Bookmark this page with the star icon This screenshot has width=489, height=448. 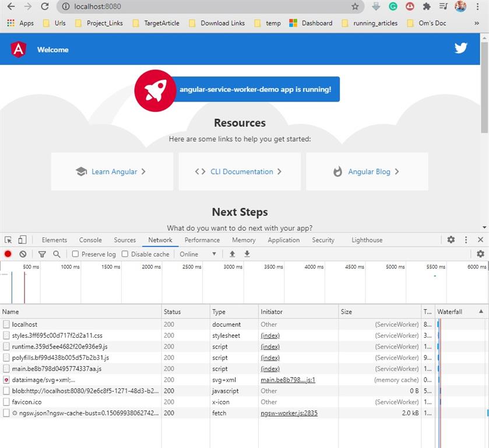coord(355,6)
